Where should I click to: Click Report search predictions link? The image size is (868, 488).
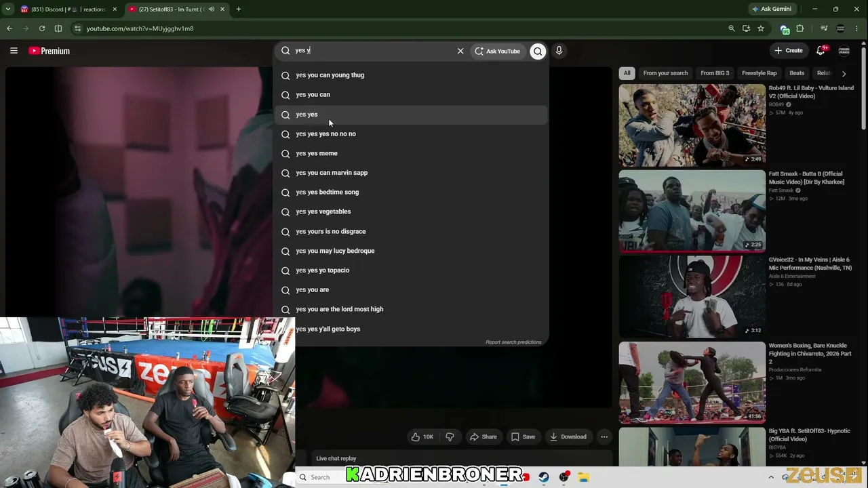[x=513, y=342]
